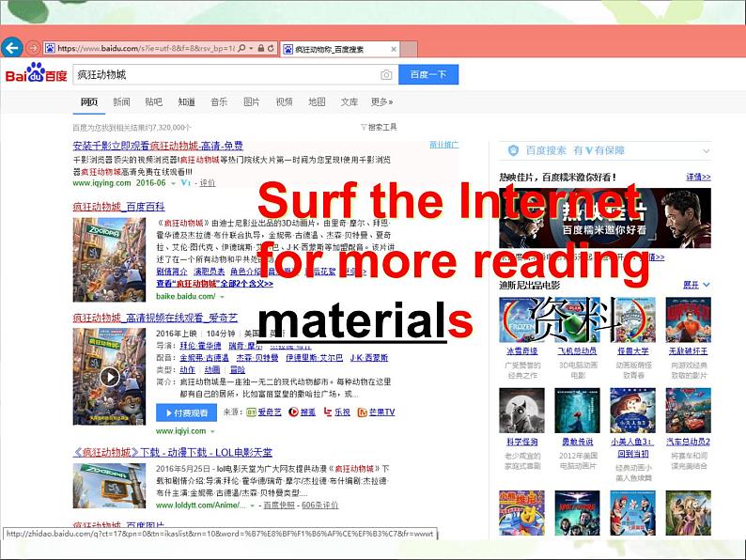This screenshot has height=560, width=746.
Task: Open dropdown arrow next to www.iqiyi.com
Action: pyautogui.click(x=212, y=431)
